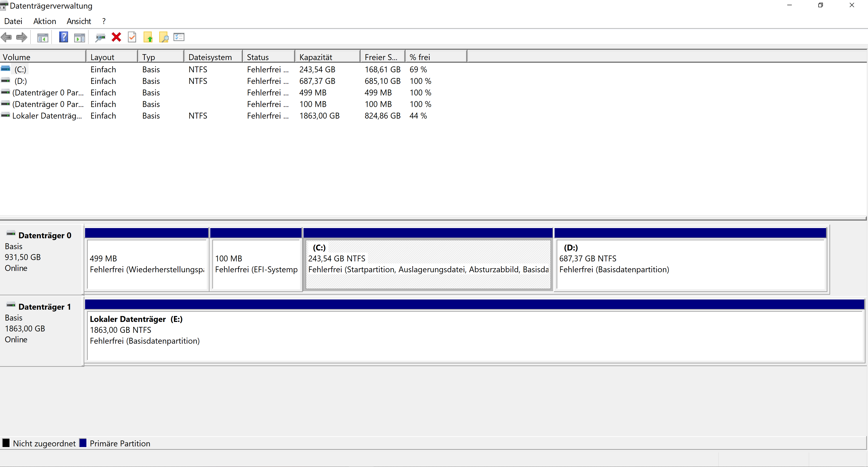868x467 pixels.
Task: Click the checklist settings toolbar icon
Action: (x=179, y=37)
